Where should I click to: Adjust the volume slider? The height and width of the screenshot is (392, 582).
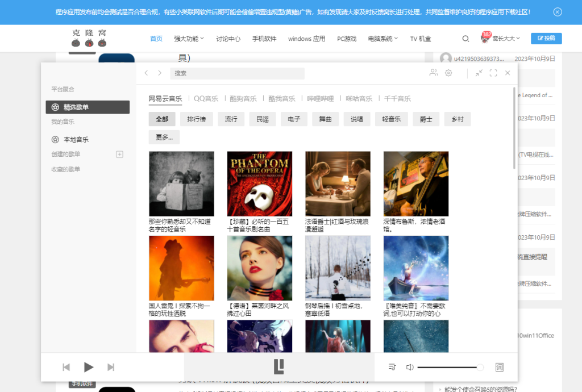pyautogui.click(x=450, y=367)
